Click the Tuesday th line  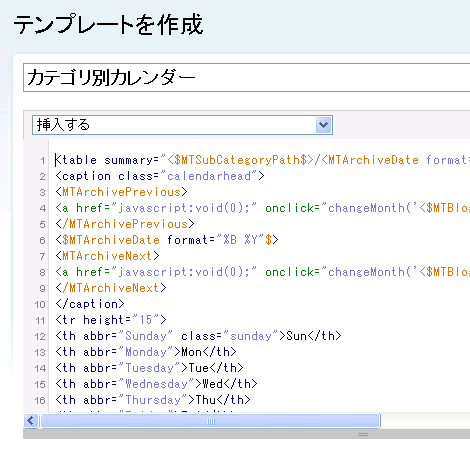coord(149,368)
